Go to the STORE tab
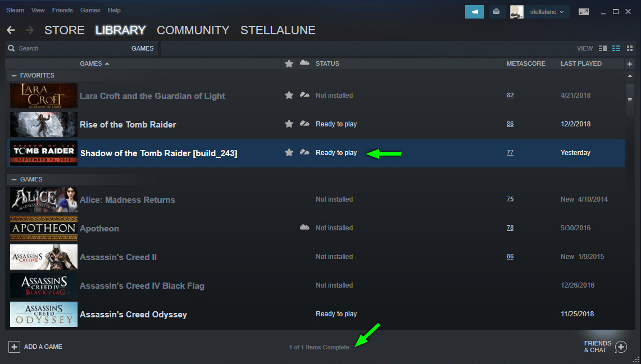 pyautogui.click(x=64, y=30)
